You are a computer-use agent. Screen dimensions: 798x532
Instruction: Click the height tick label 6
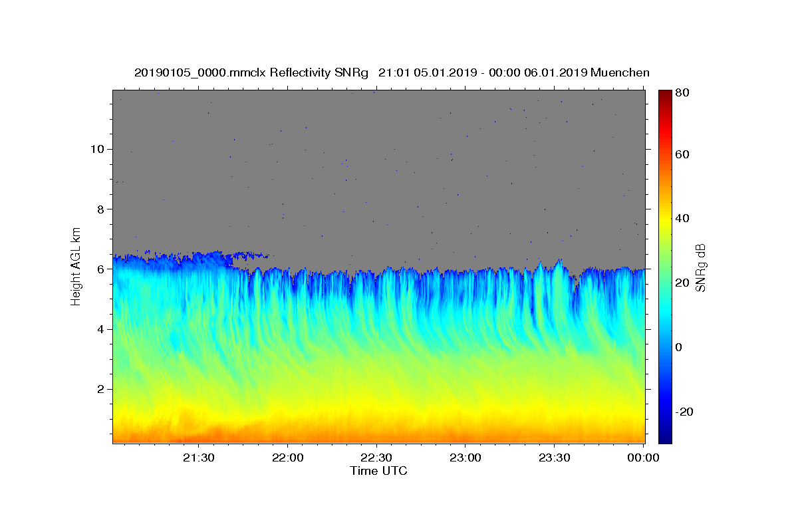[x=100, y=269]
